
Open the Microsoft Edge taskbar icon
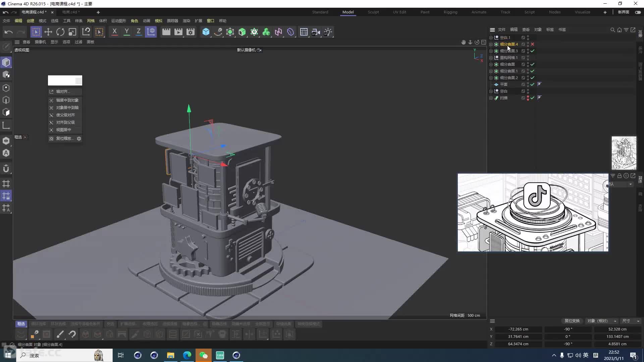tap(187, 355)
